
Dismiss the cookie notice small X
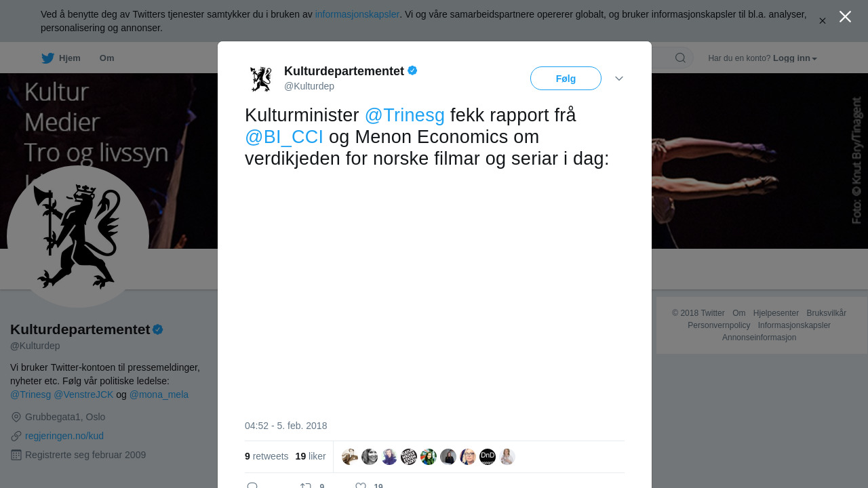coord(823,21)
